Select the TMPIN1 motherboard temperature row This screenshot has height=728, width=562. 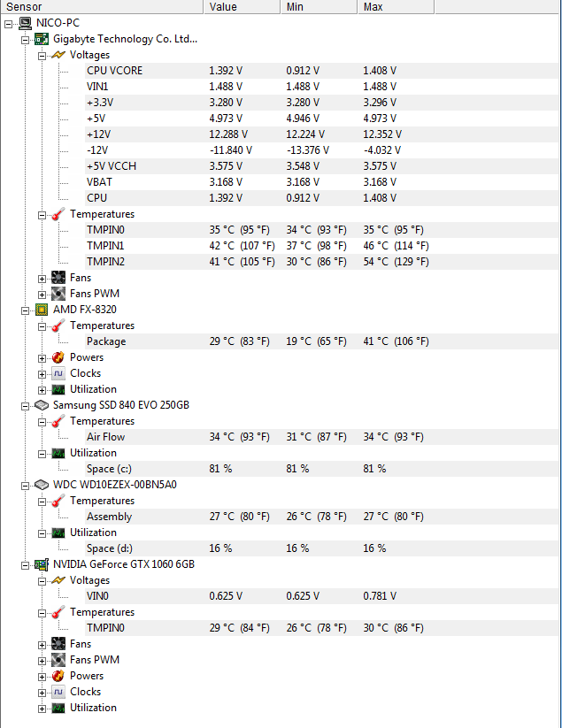321,246
